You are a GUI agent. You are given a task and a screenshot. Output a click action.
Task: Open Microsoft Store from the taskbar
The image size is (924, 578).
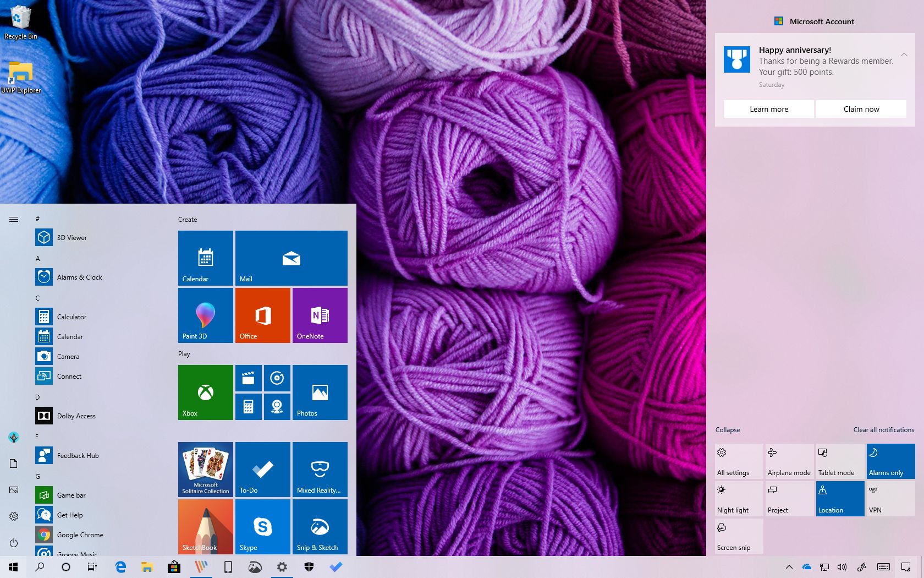[x=174, y=566]
